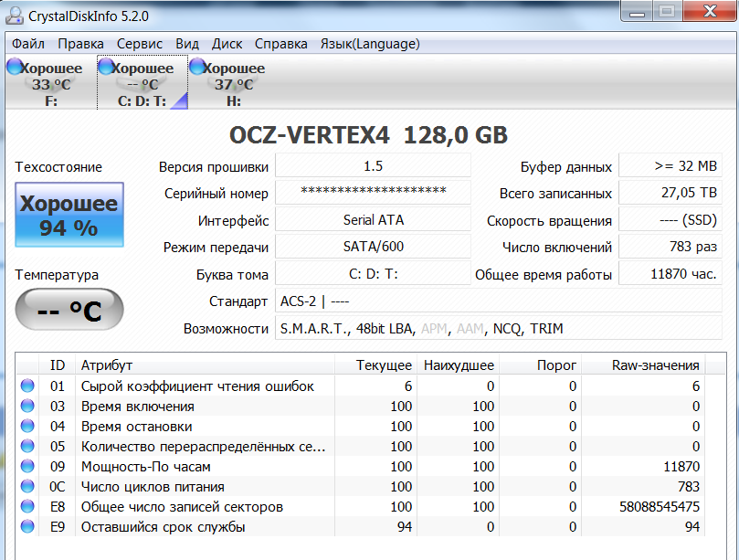The height and width of the screenshot is (560, 739).
Task: Click the raw value 58088545475
Action: click(660, 507)
